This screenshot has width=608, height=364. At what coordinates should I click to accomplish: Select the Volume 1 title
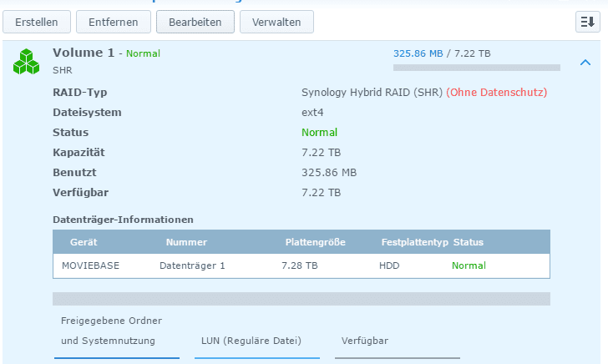[x=84, y=53]
